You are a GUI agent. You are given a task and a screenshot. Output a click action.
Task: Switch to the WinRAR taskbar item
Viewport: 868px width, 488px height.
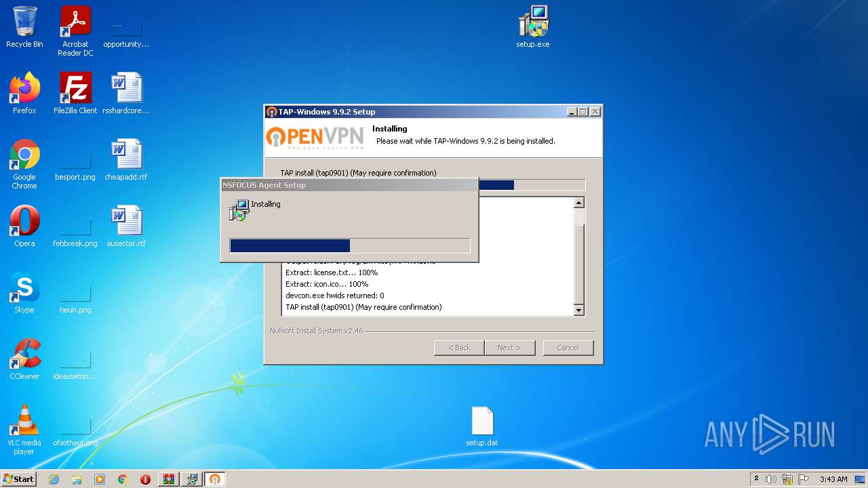click(x=168, y=479)
